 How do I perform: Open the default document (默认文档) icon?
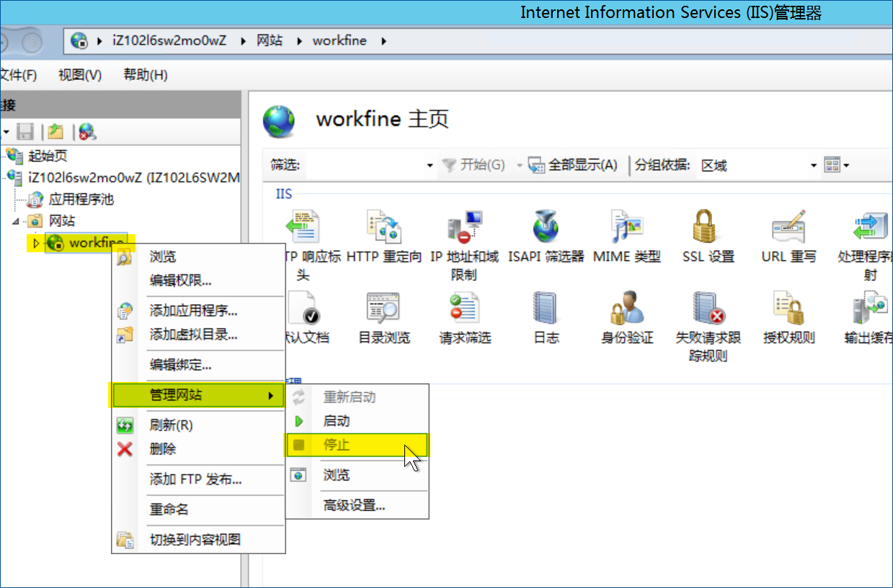point(303,308)
